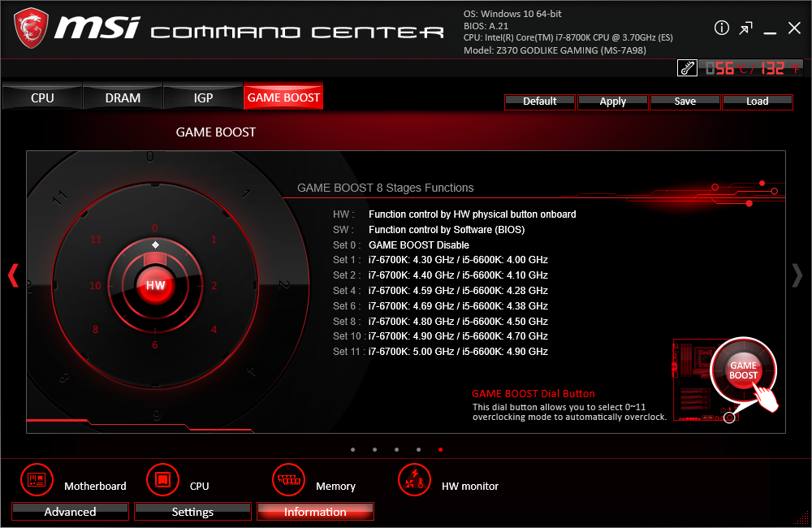Open the CPU information icon
812x528 pixels.
tap(162, 480)
